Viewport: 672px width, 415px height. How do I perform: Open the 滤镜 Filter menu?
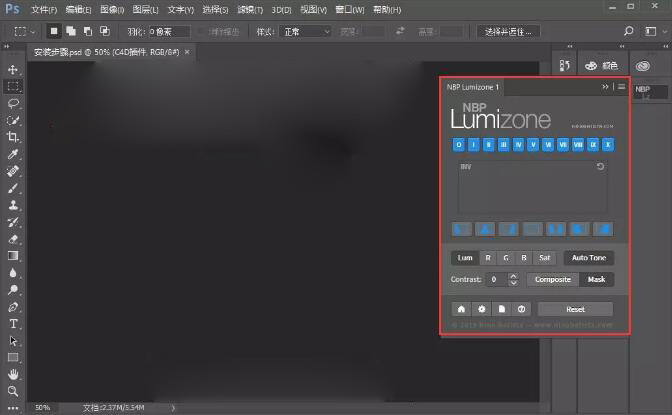[250, 9]
